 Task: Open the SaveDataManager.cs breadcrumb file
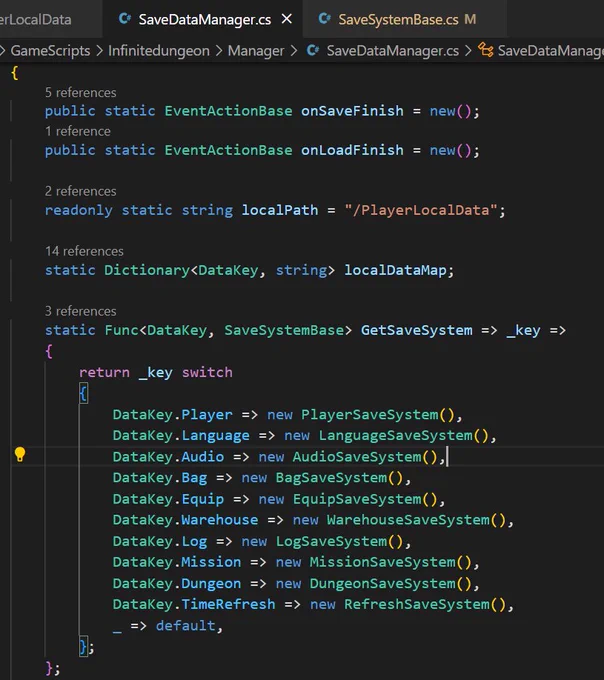pos(393,51)
